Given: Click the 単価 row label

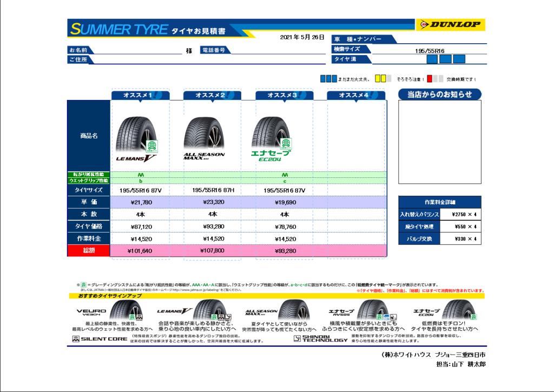Looking at the screenshot, I should (89, 202).
